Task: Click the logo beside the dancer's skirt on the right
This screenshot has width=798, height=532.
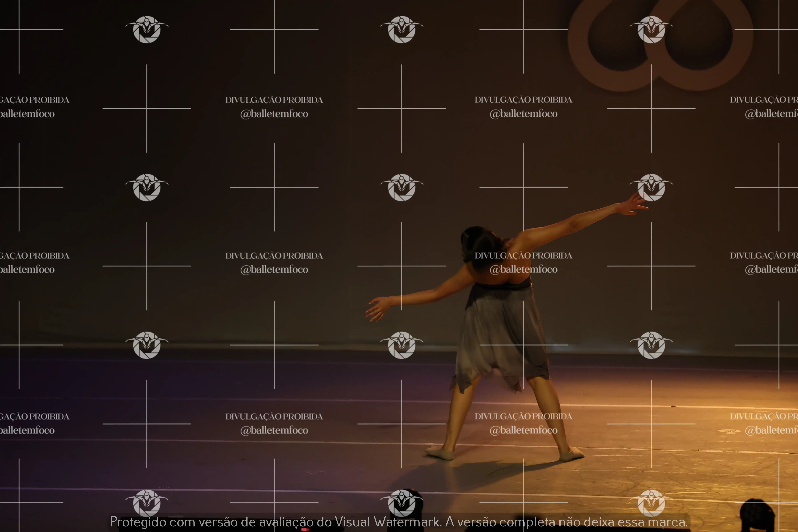Action: pos(651,345)
